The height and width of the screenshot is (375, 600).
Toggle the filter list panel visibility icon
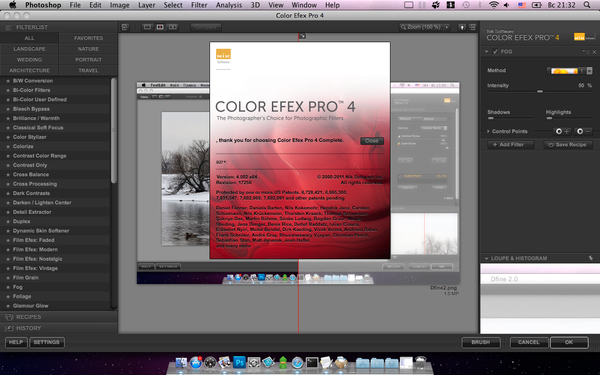coord(125,27)
